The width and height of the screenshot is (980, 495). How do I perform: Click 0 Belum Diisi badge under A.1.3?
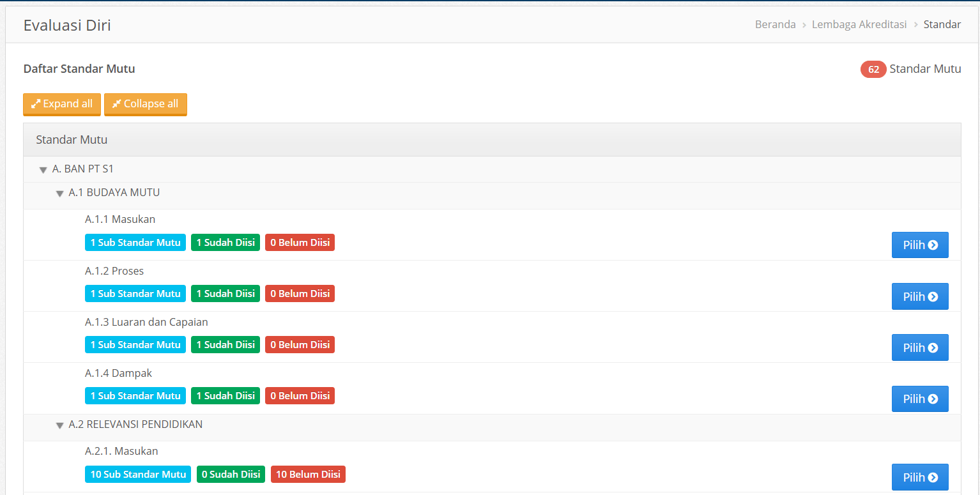[x=300, y=345]
